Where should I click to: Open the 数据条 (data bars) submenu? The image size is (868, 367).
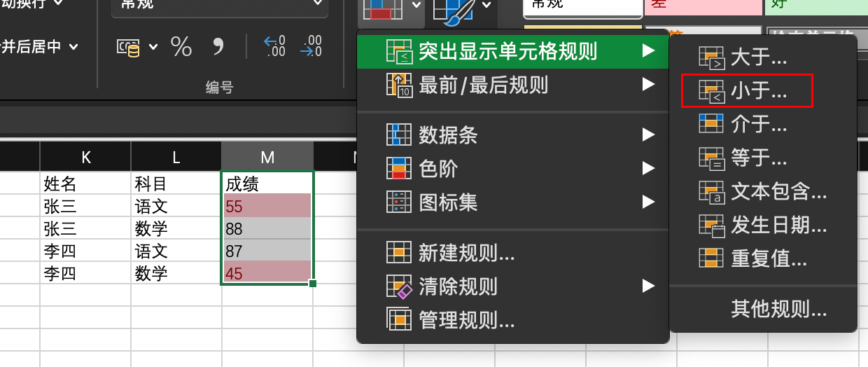tap(448, 134)
